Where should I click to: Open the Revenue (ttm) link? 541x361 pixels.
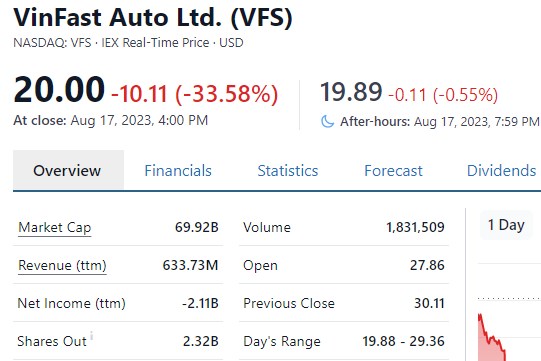coord(62,265)
